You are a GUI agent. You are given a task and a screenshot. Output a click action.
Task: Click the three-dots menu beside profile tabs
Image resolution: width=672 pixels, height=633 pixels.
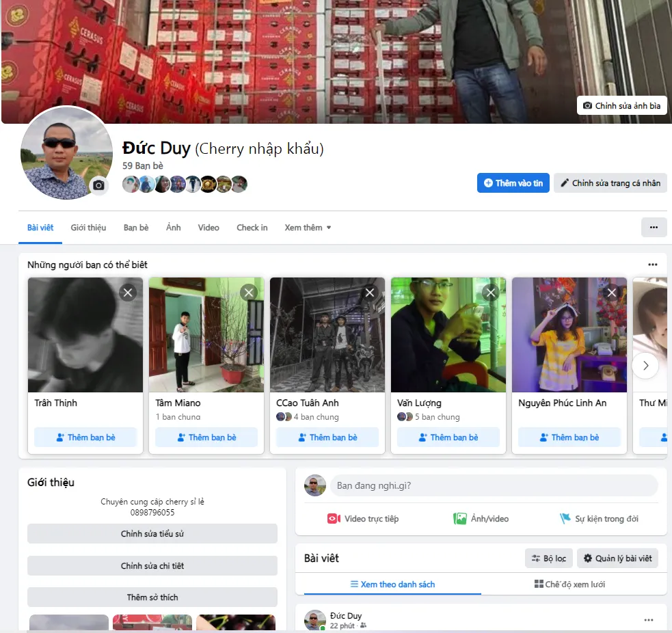[654, 228]
